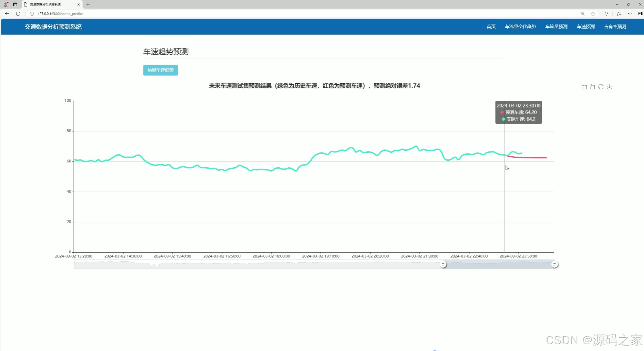Click left handle of chart zoom slider

point(443,265)
